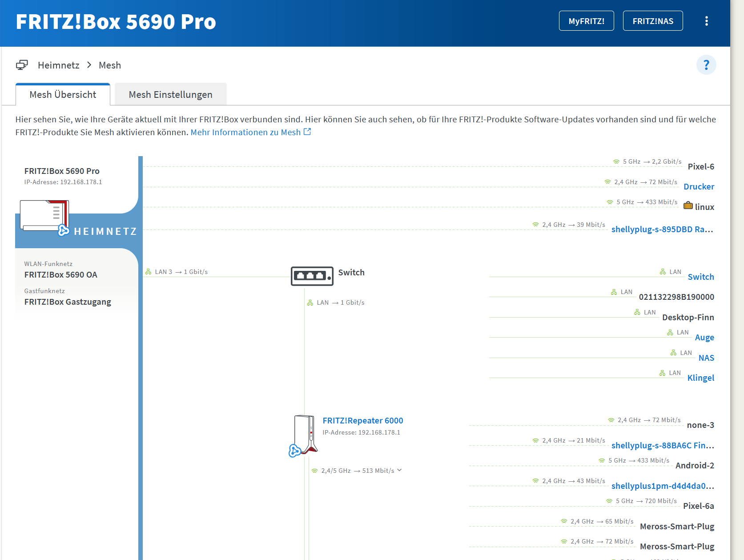The image size is (744, 560).
Task: Switch to Mesh Einstellungen tab
Action: [170, 94]
